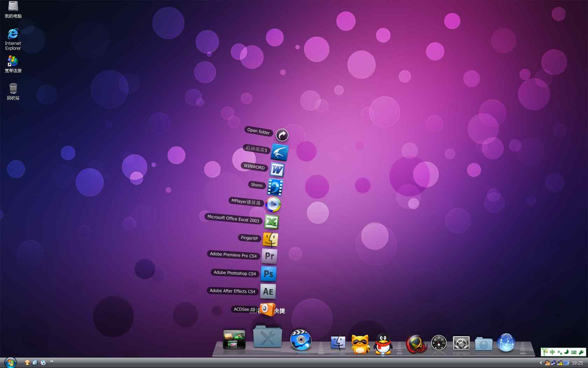The width and height of the screenshot is (588, 368).
Task: Launch the FingerXP icon
Action: tap(271, 239)
